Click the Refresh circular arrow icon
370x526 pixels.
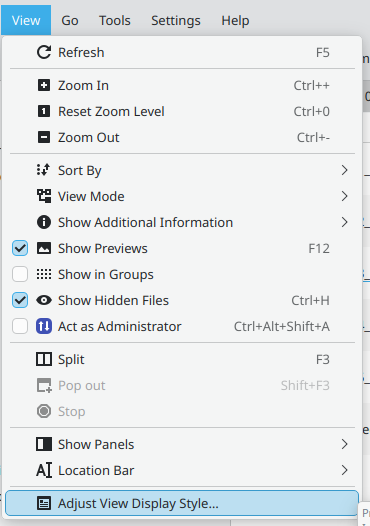pos(44,52)
